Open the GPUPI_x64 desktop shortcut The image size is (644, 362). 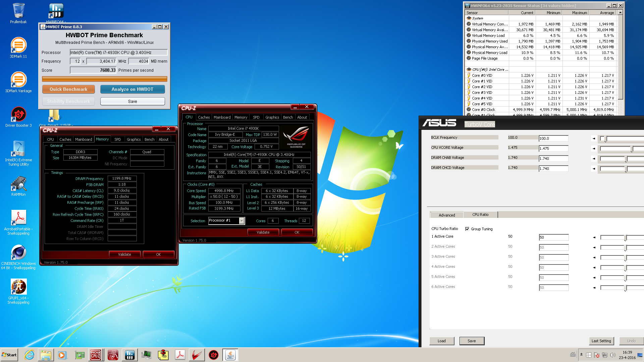click(x=18, y=291)
